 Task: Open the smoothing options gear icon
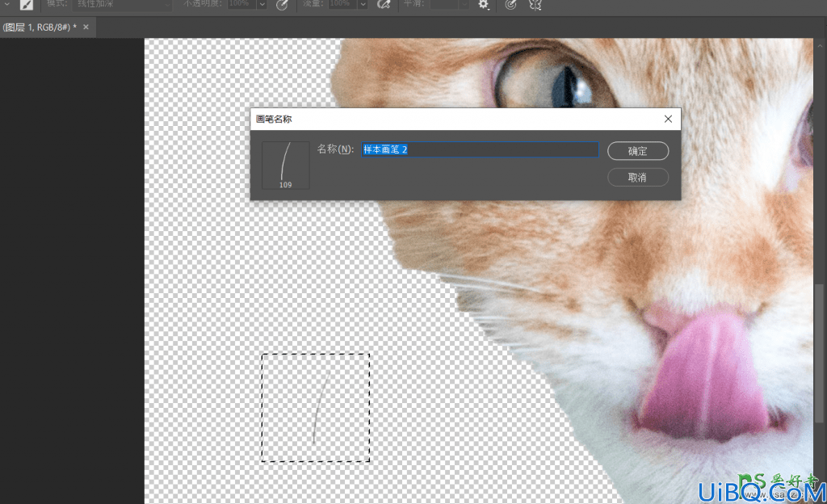(483, 5)
